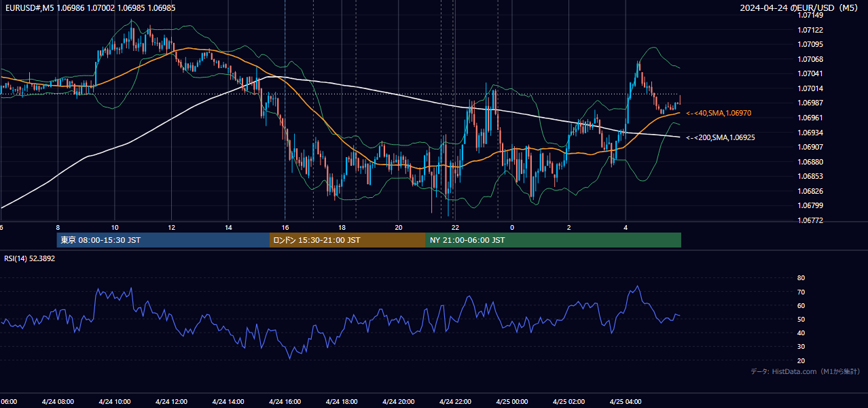
Task: Click price level 1.06826 on the axis
Action: [x=810, y=191]
